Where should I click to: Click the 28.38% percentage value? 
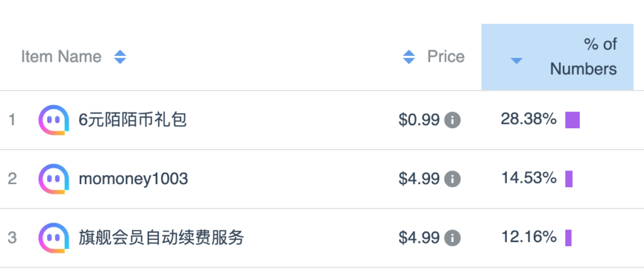click(x=528, y=119)
